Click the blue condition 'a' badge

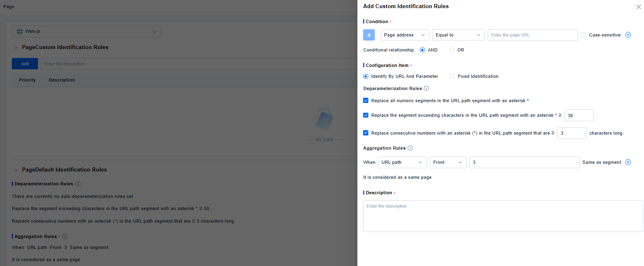(369, 35)
